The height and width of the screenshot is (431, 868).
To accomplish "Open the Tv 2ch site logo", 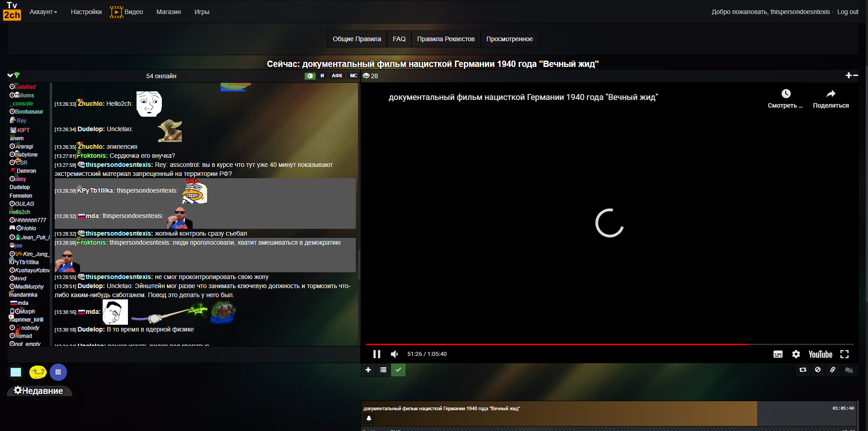I will tap(12, 11).
